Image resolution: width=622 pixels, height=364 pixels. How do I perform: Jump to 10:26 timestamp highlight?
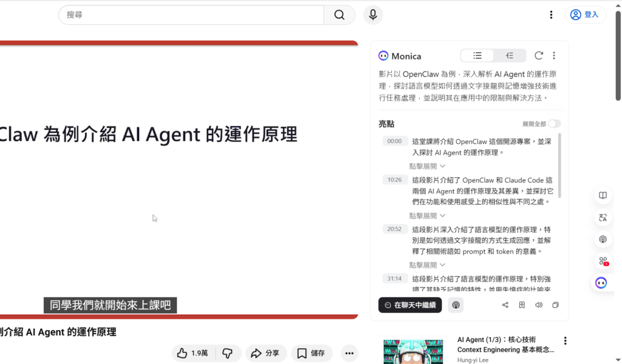point(394,180)
